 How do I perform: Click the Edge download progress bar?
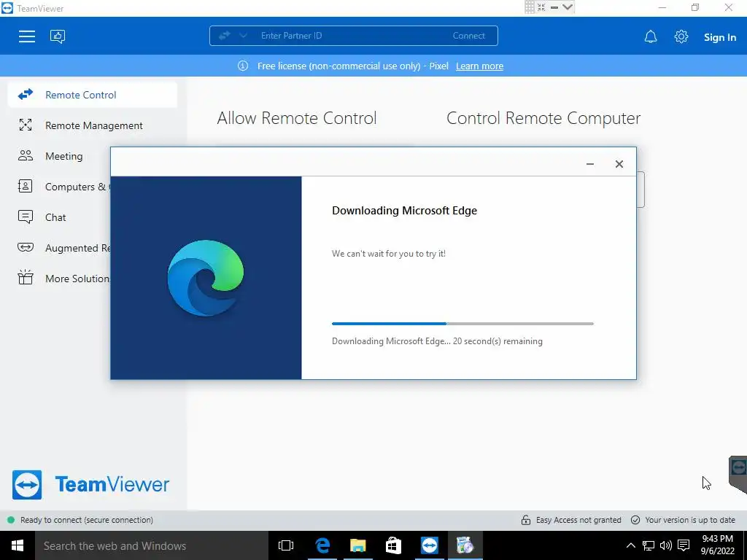462,324
